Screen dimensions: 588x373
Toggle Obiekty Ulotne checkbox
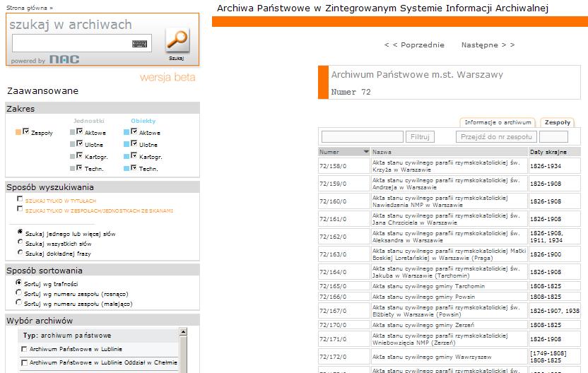[x=134, y=143]
